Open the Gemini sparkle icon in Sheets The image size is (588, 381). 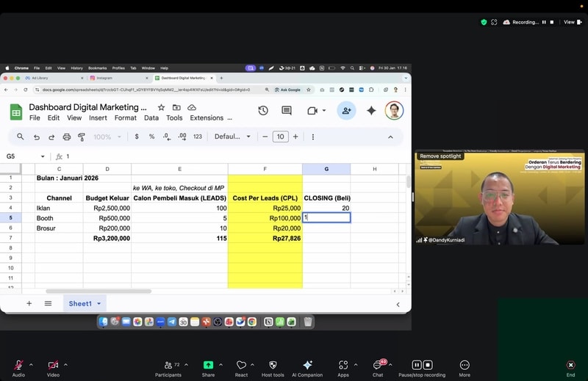[x=371, y=111]
